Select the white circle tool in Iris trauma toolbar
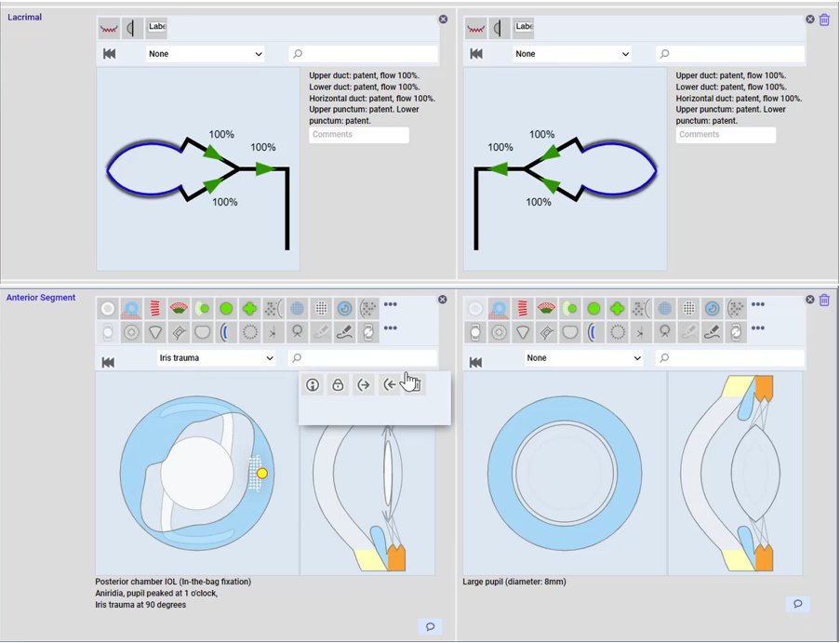This screenshot has width=840, height=643. coord(108,308)
